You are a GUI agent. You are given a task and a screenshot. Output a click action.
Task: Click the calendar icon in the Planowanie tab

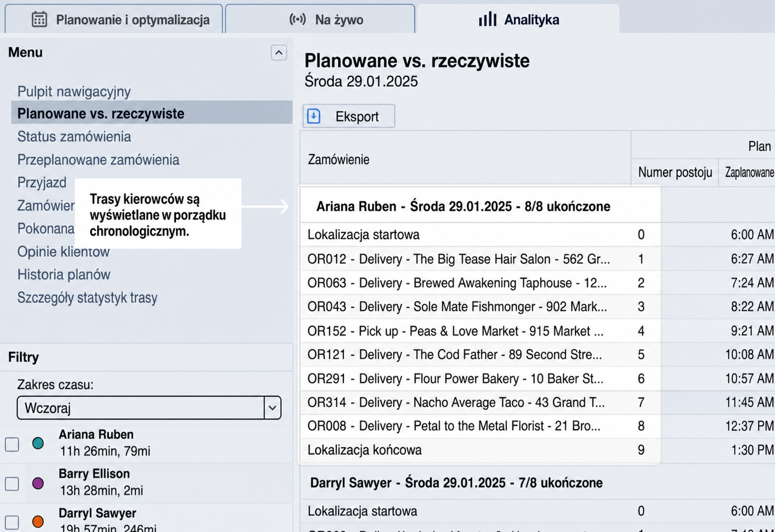(x=39, y=19)
